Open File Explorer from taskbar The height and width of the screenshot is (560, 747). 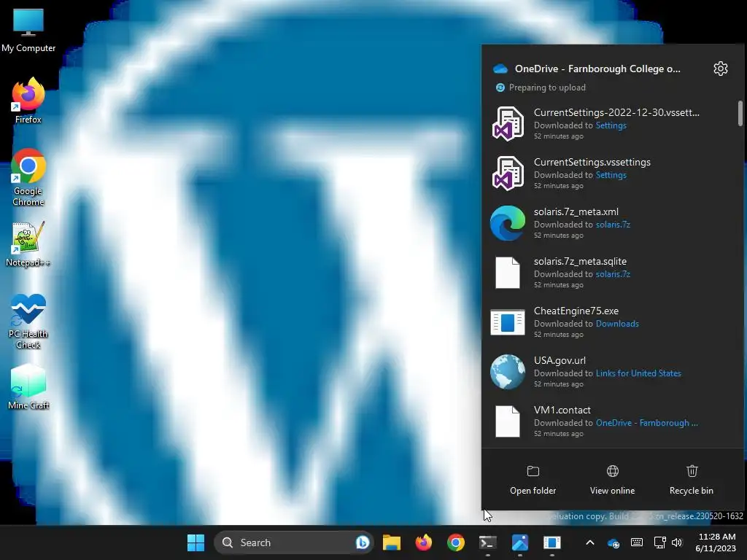pyautogui.click(x=392, y=542)
